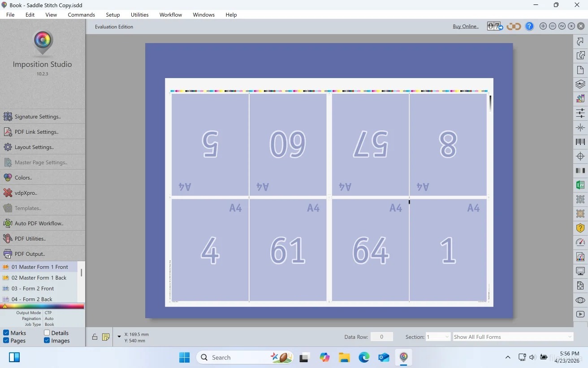Click the blue help question mark icon
This screenshot has height=368, width=588.
pos(529,26)
